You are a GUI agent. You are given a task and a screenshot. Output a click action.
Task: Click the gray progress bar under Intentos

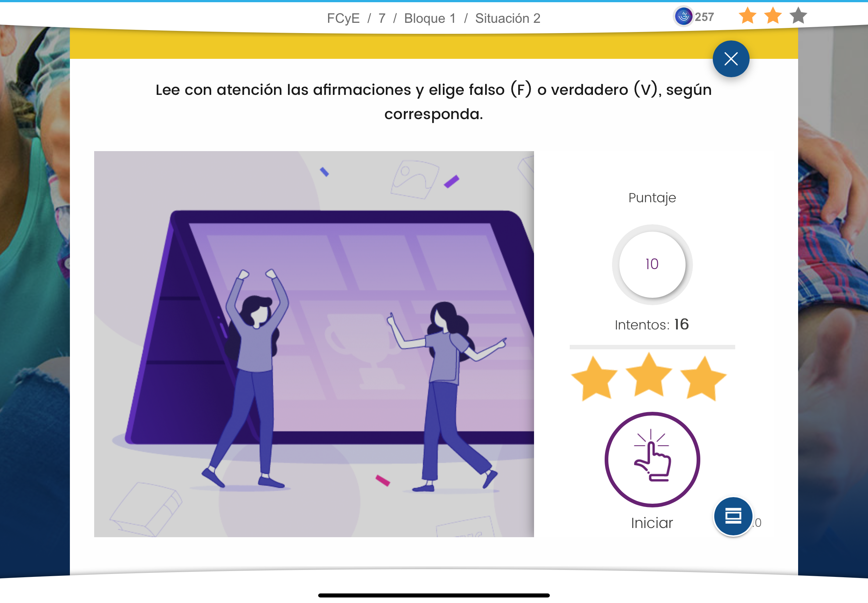pos(652,347)
